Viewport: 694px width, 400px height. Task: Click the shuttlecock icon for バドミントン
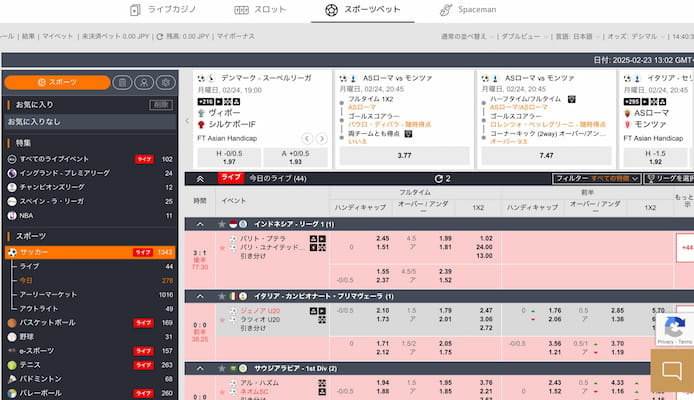pos(12,379)
